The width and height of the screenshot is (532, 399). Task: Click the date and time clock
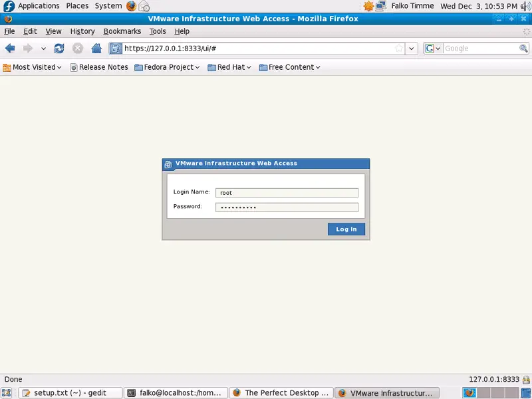pos(479,6)
